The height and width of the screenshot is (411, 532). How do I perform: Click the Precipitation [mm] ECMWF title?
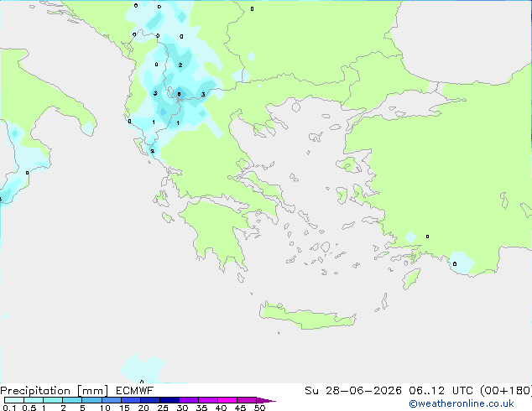click(x=77, y=391)
